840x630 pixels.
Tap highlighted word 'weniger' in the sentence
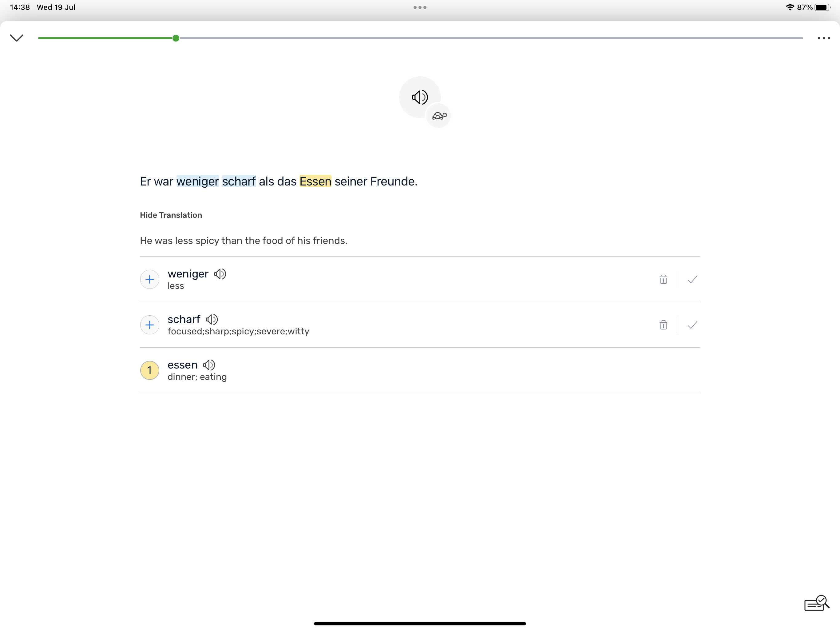tap(197, 181)
